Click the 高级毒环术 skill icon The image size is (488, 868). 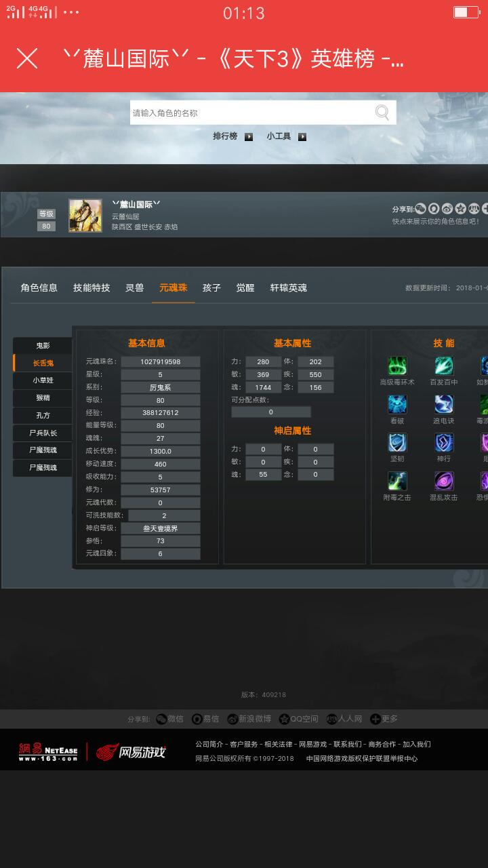[397, 366]
